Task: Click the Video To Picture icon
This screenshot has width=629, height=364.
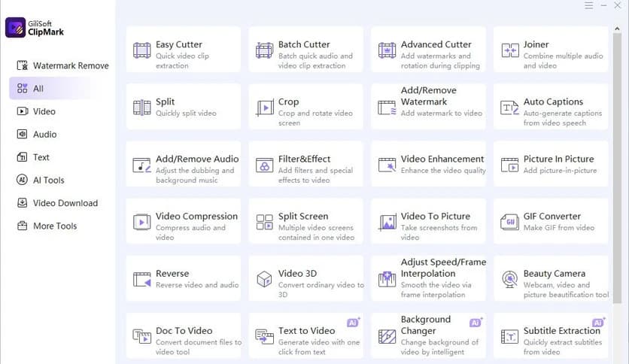Action: pyautogui.click(x=387, y=222)
